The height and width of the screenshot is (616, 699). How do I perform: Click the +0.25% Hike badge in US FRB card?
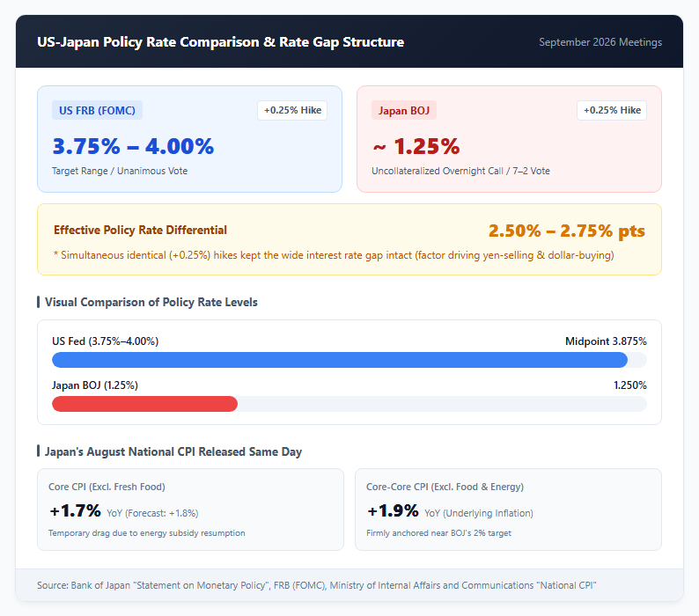(292, 110)
